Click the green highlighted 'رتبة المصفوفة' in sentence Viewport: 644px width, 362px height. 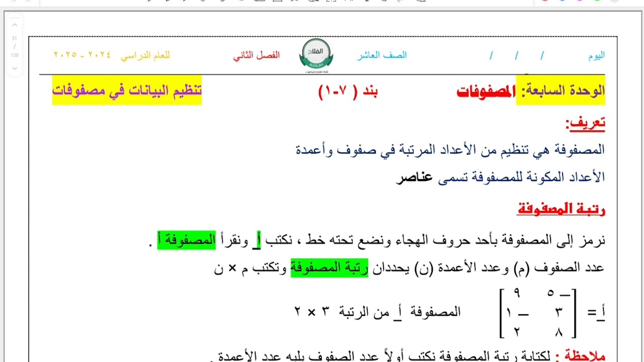(x=330, y=268)
